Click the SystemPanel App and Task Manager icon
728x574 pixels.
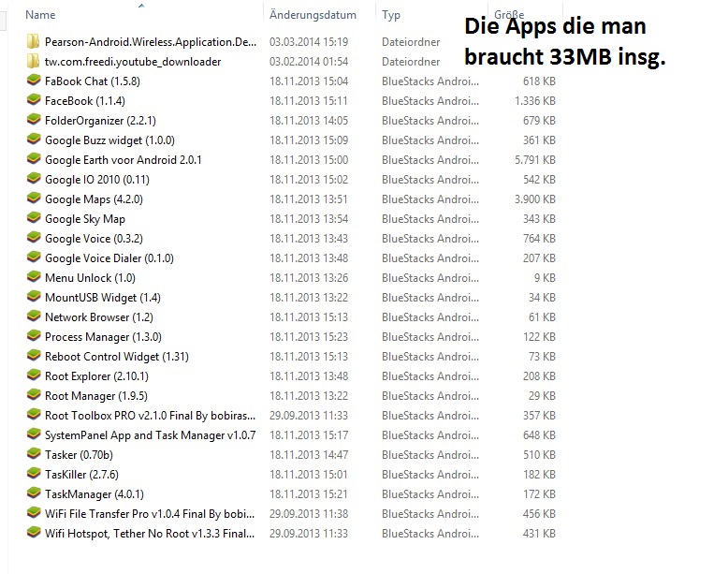coord(34,434)
